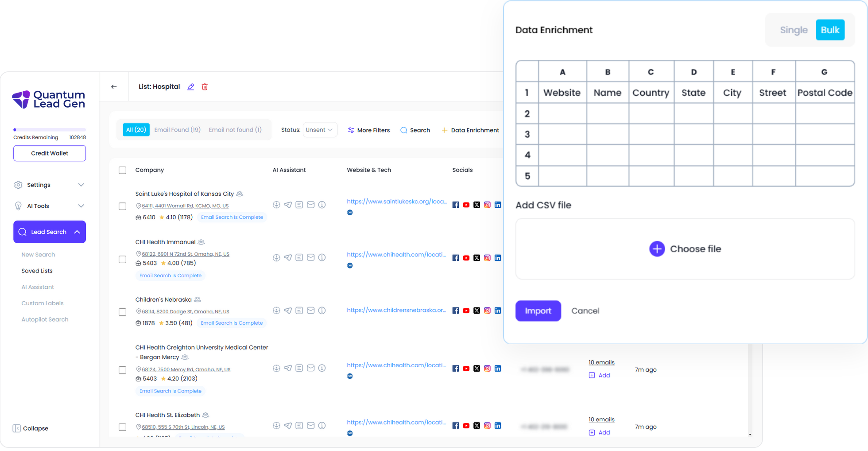Click notes document icon for Bergan Mercy row
868x451 pixels.
click(x=299, y=368)
